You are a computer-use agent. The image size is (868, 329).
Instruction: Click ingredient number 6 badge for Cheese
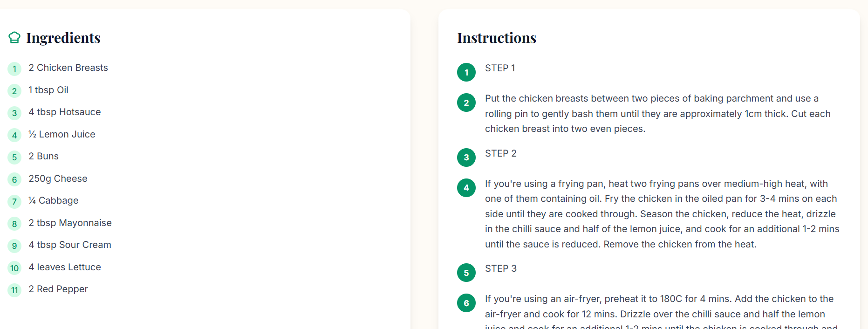click(x=14, y=180)
